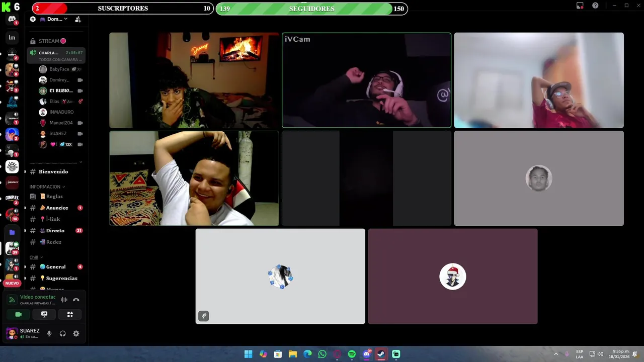Open the 'lm' server in sidebar
The width and height of the screenshot is (644, 362).
pyautogui.click(x=12, y=38)
